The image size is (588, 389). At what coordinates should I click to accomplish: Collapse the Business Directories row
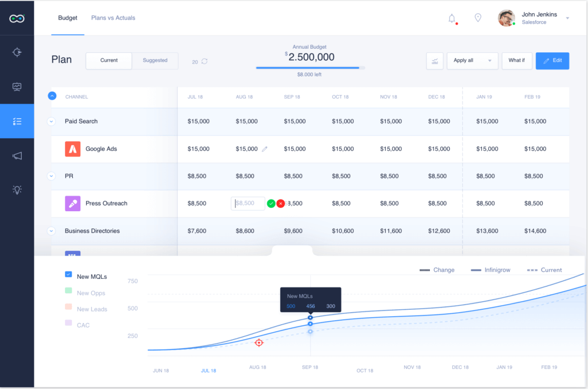[52, 231]
